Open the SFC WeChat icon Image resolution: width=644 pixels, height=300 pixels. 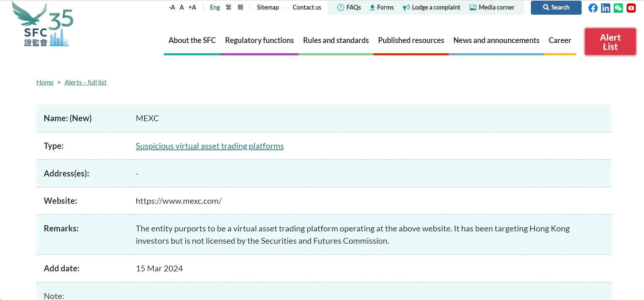pos(618,8)
